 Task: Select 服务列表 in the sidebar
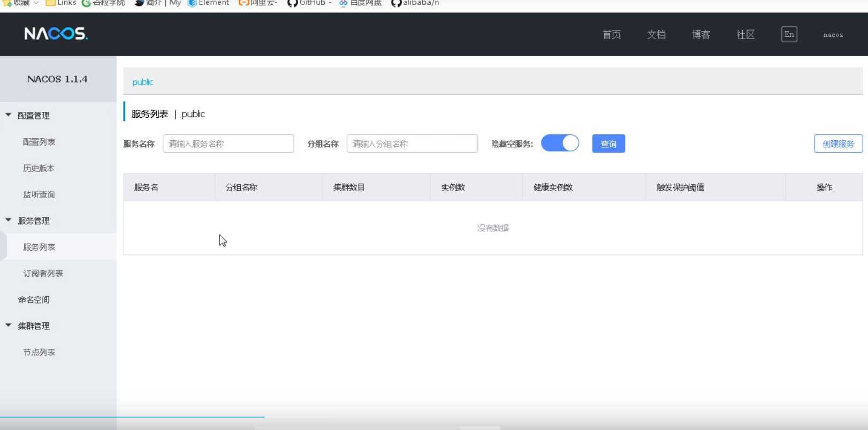[39, 247]
